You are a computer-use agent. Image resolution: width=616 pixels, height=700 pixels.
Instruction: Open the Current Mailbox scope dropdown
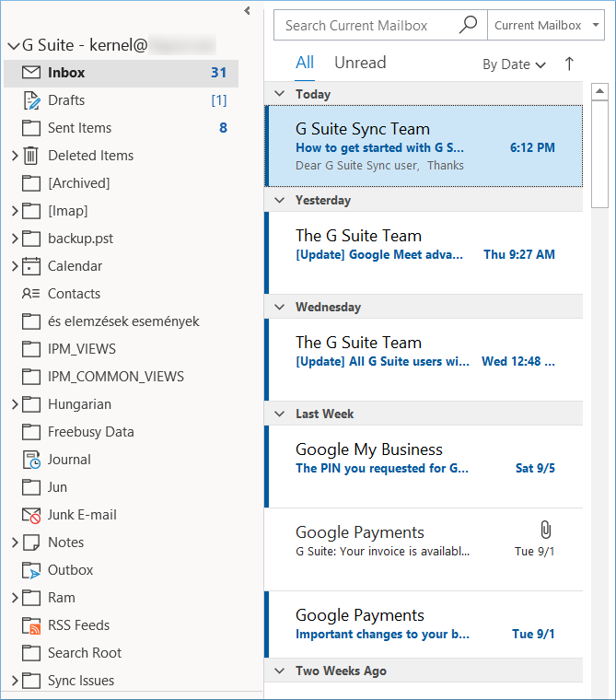pos(546,25)
